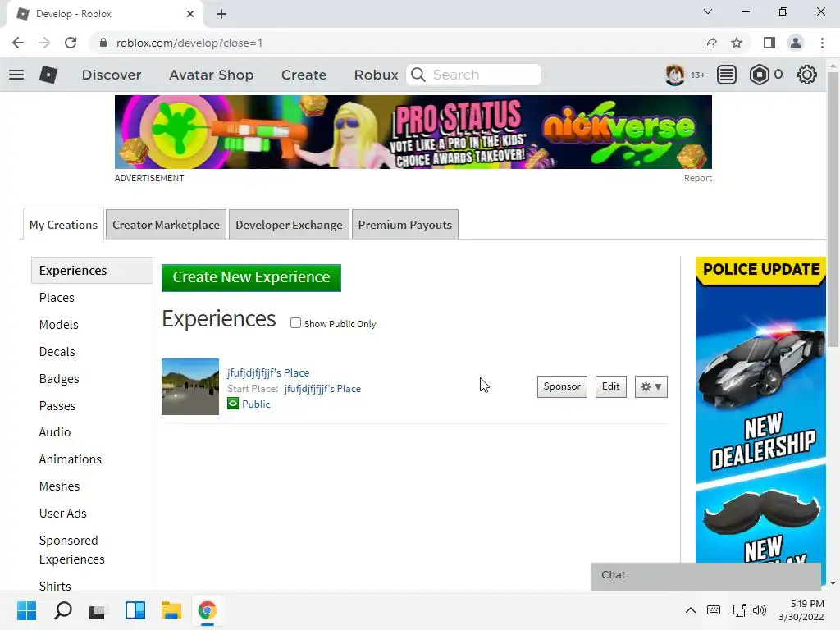Open Widgets from the taskbar
Image resolution: width=840 pixels, height=630 pixels.
pos(135,610)
